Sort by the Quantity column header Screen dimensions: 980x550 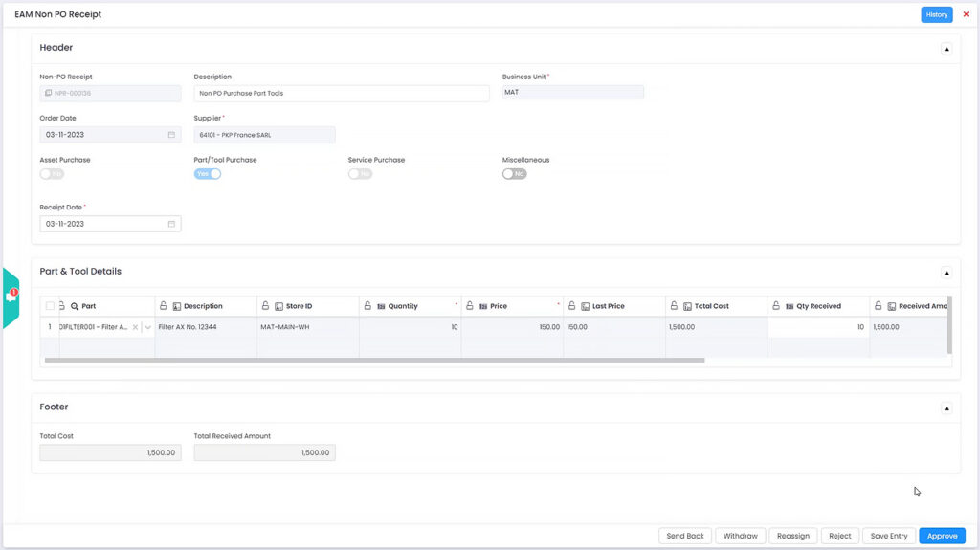[x=403, y=306]
